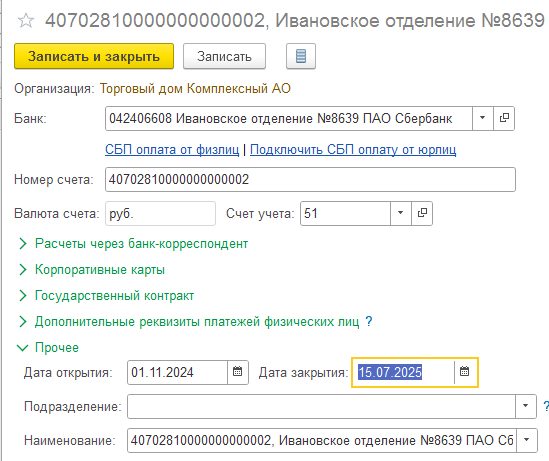549x461 pixels.
Task: Click the Счет учета field with 51
Action: point(346,213)
